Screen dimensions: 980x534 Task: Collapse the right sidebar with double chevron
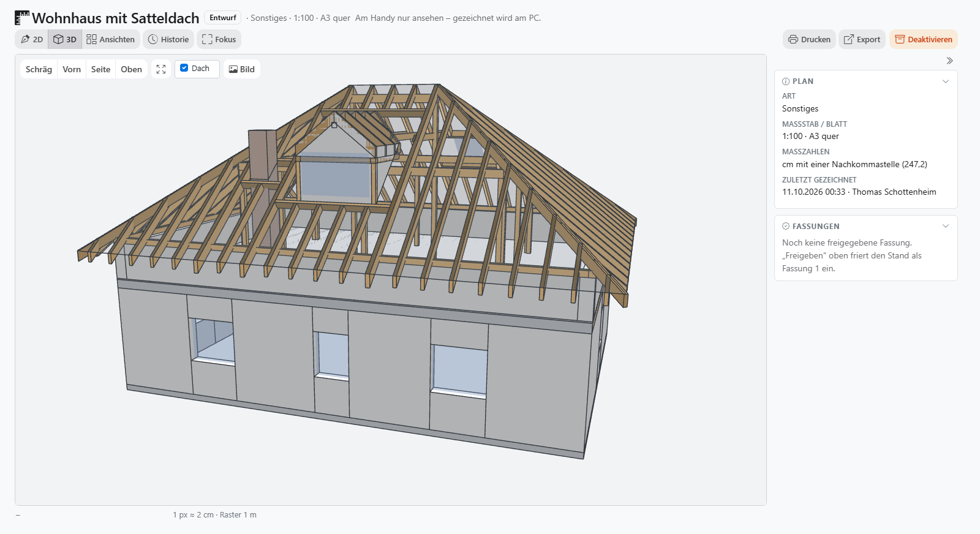tap(949, 61)
